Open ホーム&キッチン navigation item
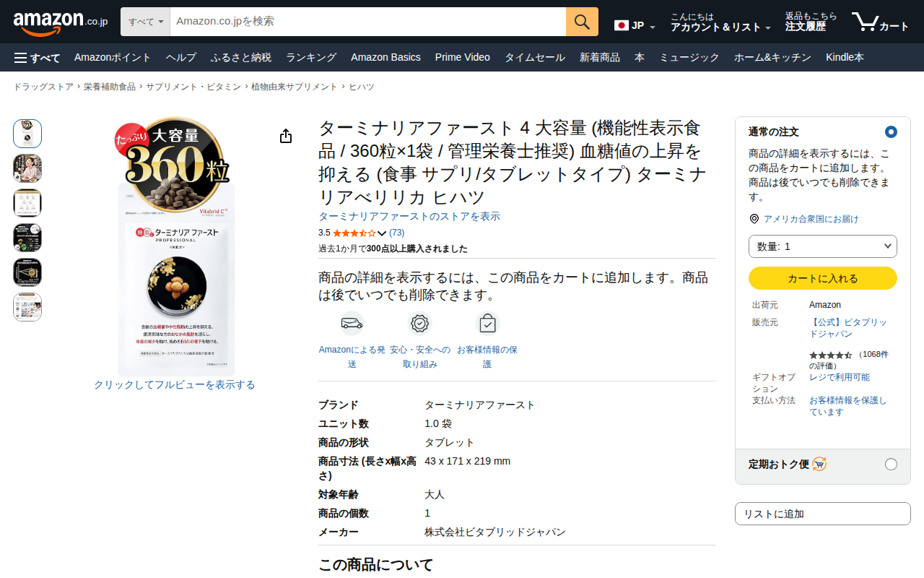924x578 pixels. (772, 58)
